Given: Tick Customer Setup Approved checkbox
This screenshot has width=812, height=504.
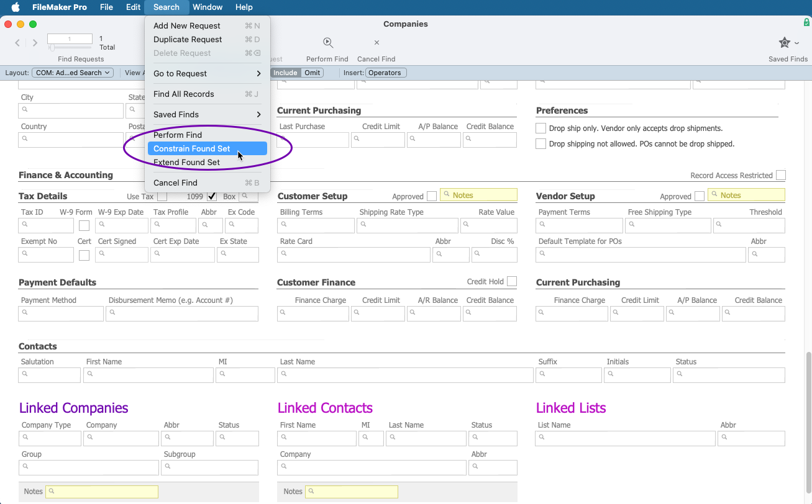Looking at the screenshot, I should coord(432,196).
